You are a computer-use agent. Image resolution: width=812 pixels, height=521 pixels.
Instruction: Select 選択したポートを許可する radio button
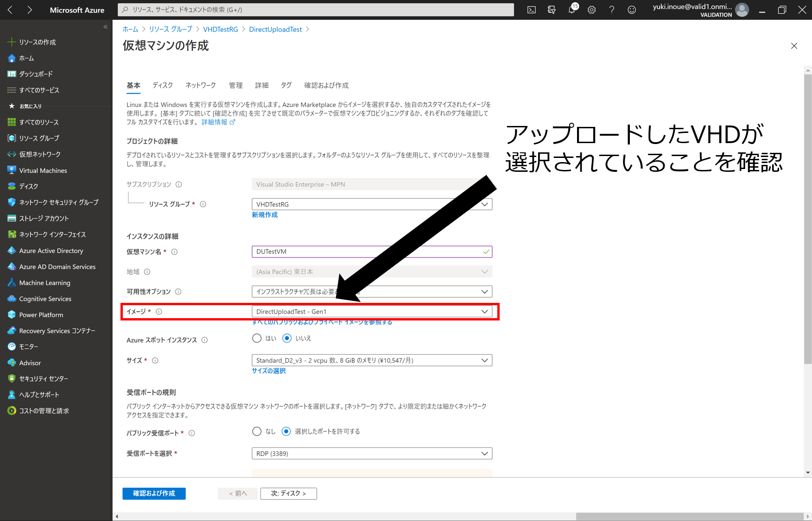[286, 432]
